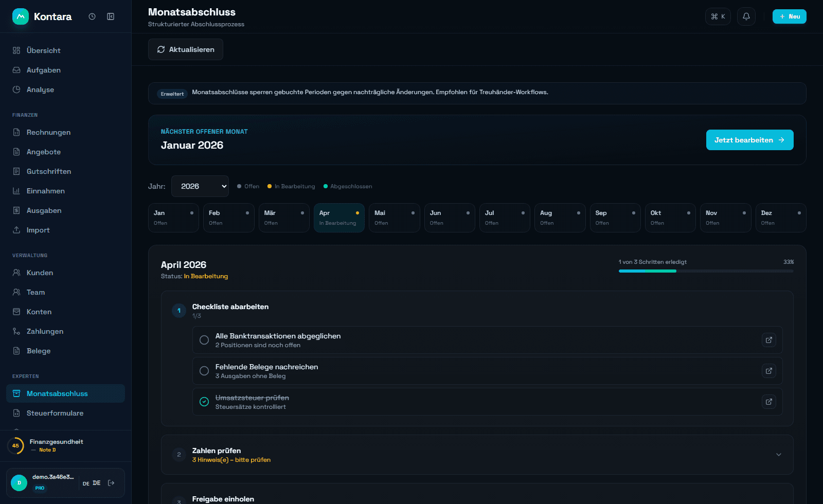Click the Einnahmen chart icon

point(16,191)
